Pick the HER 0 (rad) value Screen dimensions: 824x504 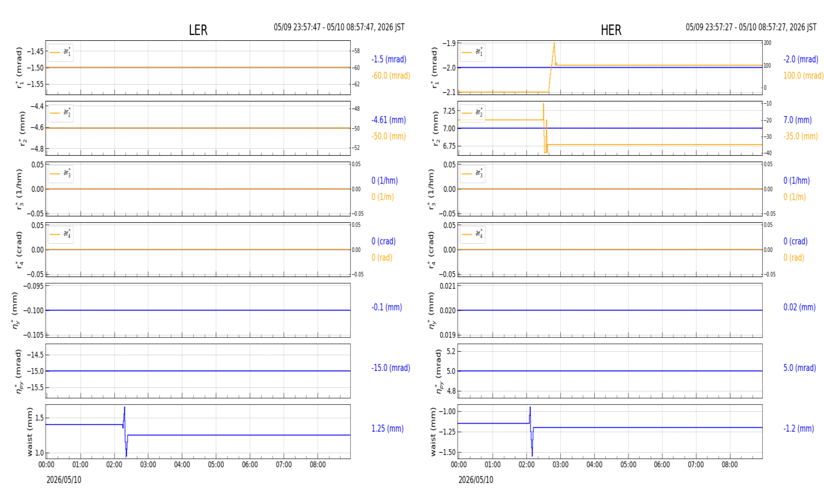pos(794,258)
